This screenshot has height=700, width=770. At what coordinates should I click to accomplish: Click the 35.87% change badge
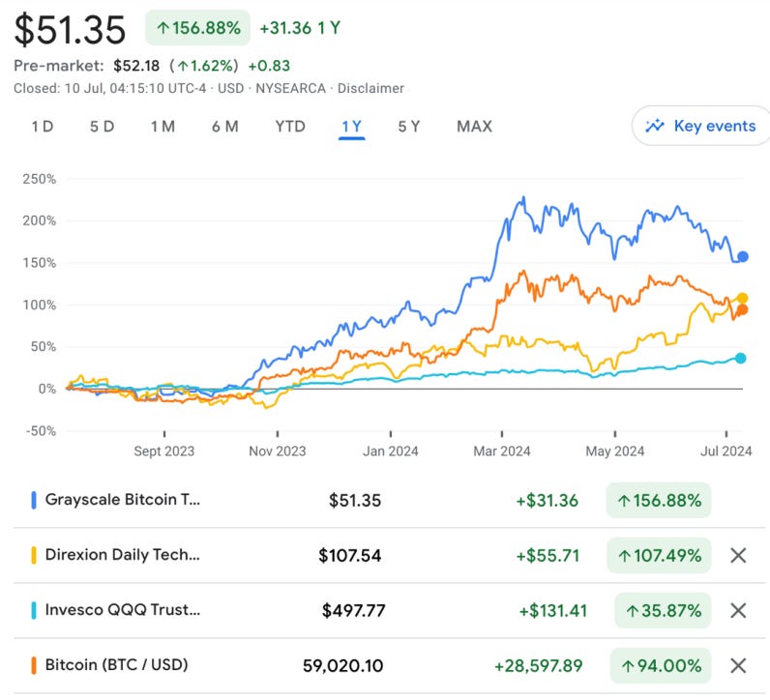click(x=663, y=611)
